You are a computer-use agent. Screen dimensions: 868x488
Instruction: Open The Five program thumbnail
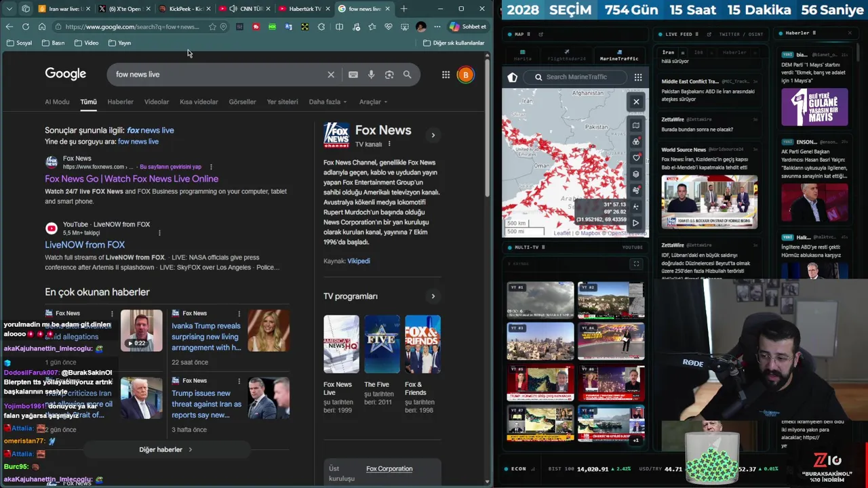point(382,344)
